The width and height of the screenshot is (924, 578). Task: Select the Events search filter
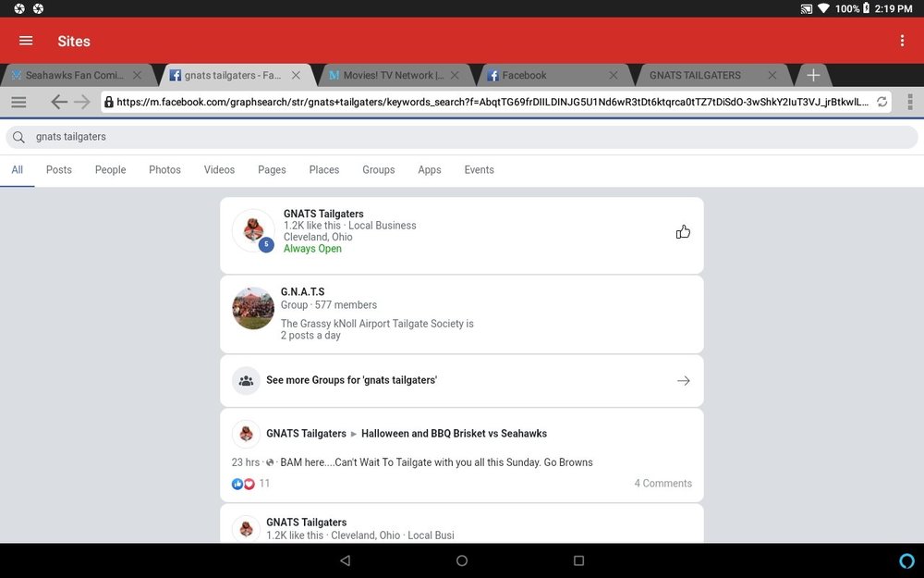(479, 170)
